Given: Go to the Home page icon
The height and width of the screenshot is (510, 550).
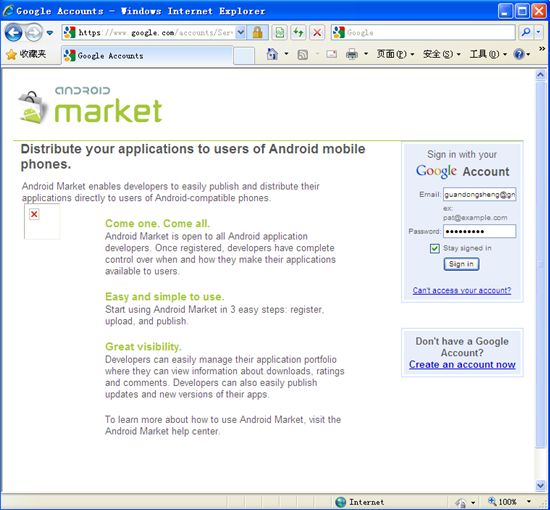Looking at the screenshot, I should coord(272,54).
